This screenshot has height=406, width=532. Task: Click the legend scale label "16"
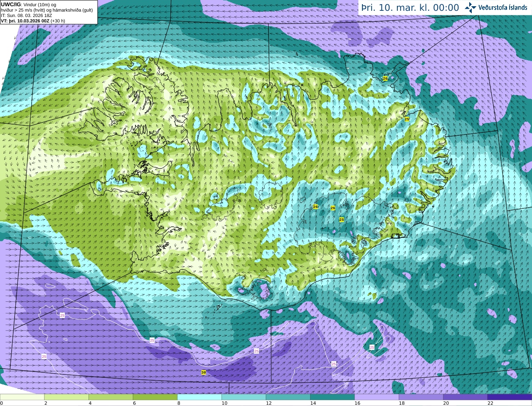click(x=357, y=403)
